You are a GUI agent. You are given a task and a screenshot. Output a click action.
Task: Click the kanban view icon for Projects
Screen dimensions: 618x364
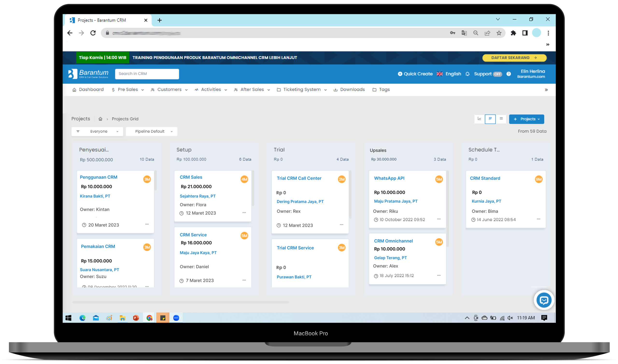pyautogui.click(x=490, y=119)
